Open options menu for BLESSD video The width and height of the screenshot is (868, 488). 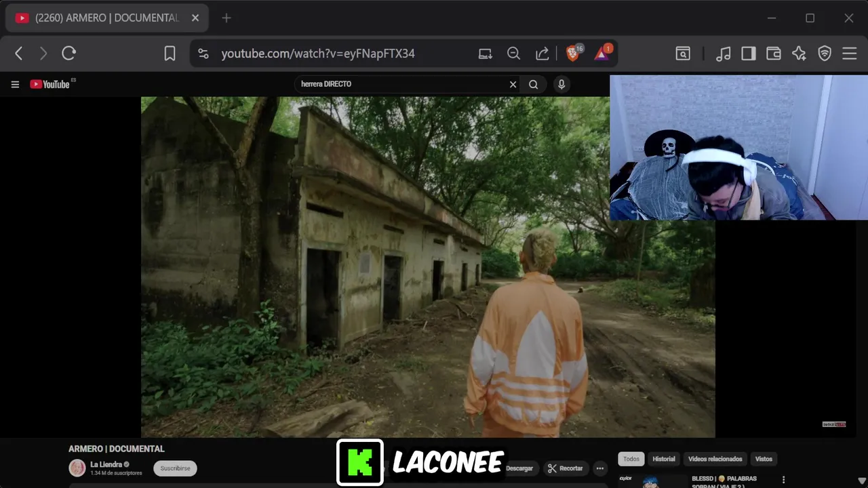783,480
